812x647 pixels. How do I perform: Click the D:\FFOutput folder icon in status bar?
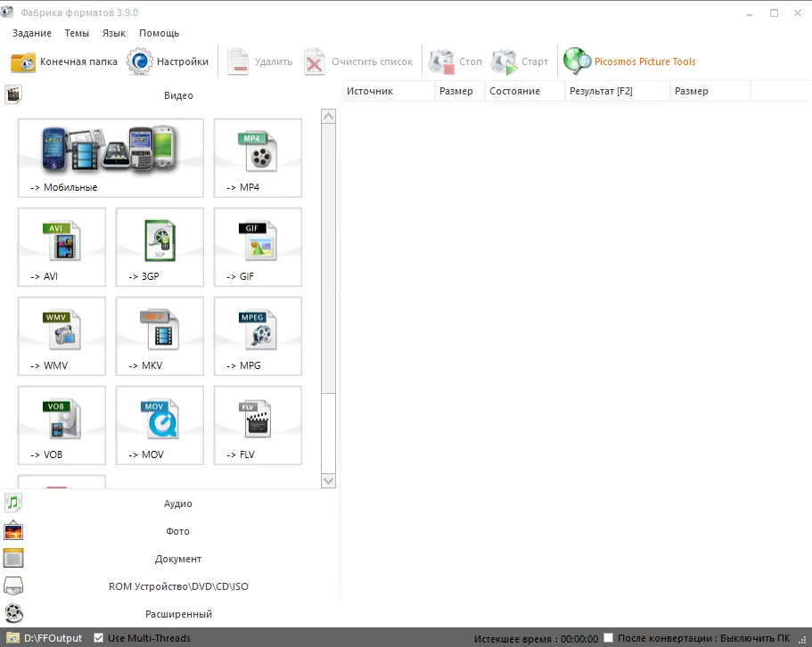point(13,638)
